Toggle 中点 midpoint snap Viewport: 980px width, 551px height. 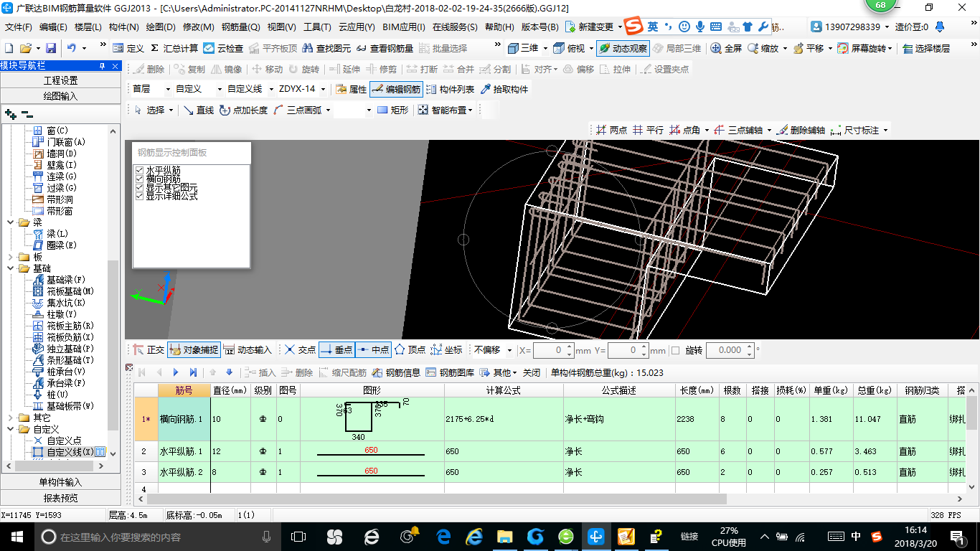[372, 350]
